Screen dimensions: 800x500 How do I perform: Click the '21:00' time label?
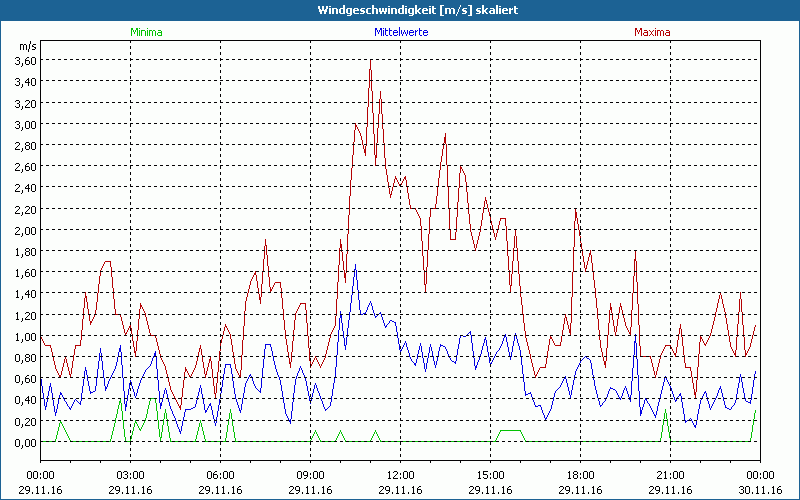[670, 476]
